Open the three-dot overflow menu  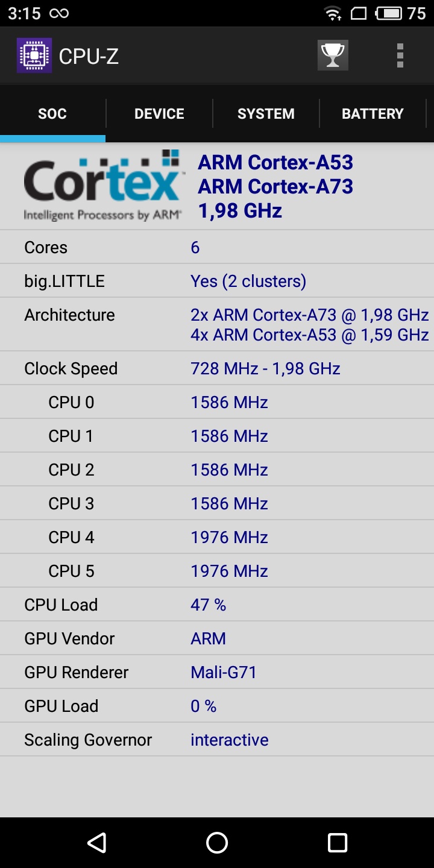point(400,55)
